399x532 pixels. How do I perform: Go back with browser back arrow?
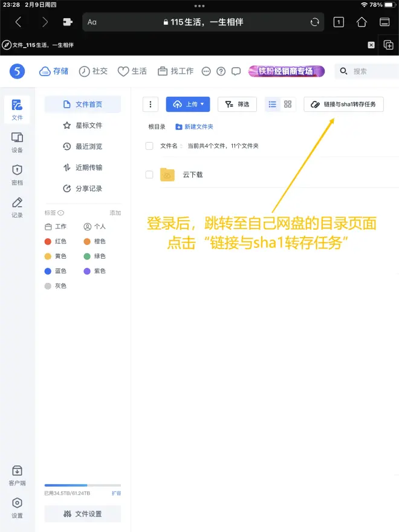click(x=18, y=22)
